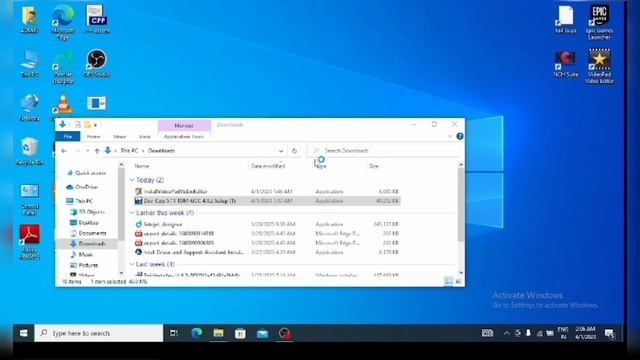
Task: Open the VLC media player cone icon
Action: [63, 104]
